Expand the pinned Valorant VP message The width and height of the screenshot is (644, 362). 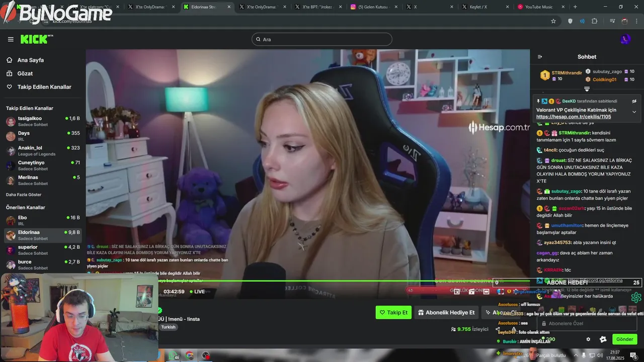click(634, 112)
